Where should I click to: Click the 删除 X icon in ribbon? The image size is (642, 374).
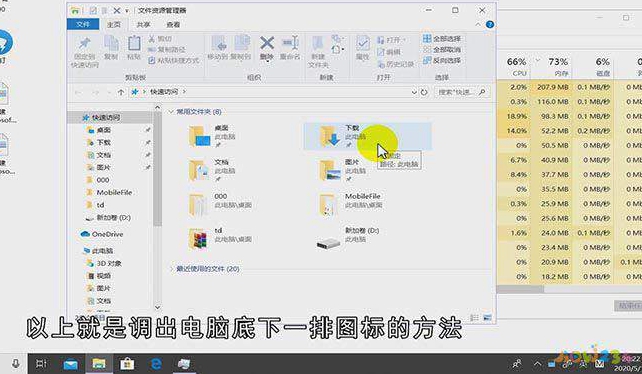point(267,43)
